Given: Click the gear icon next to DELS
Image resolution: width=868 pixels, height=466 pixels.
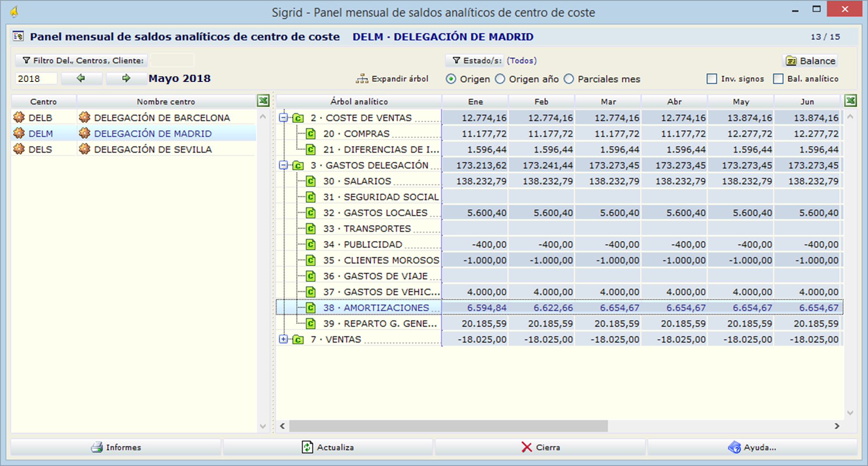Looking at the screenshot, I should click(19, 149).
